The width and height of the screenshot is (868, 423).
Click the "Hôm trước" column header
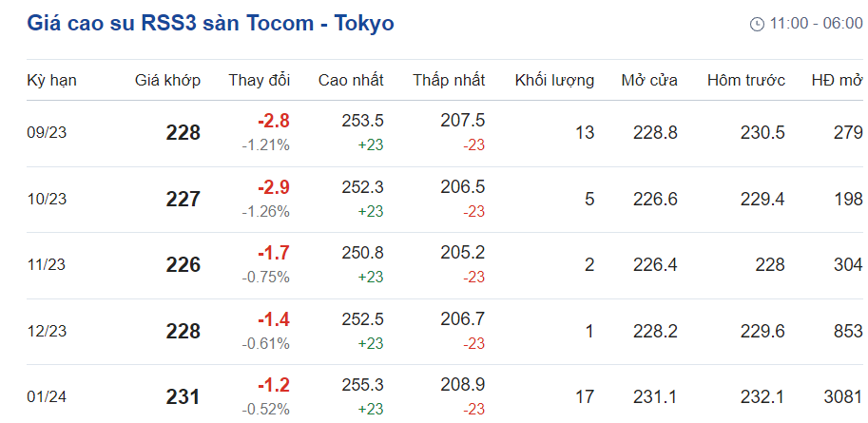click(x=745, y=81)
